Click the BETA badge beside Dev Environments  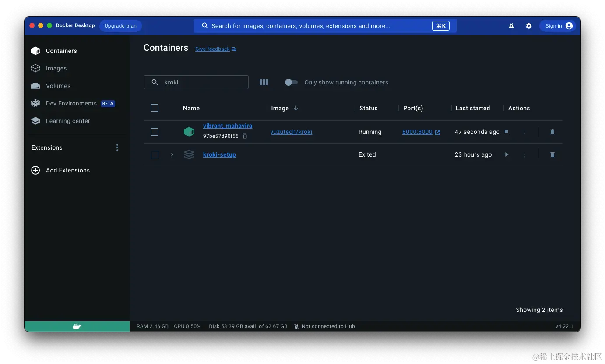point(108,104)
